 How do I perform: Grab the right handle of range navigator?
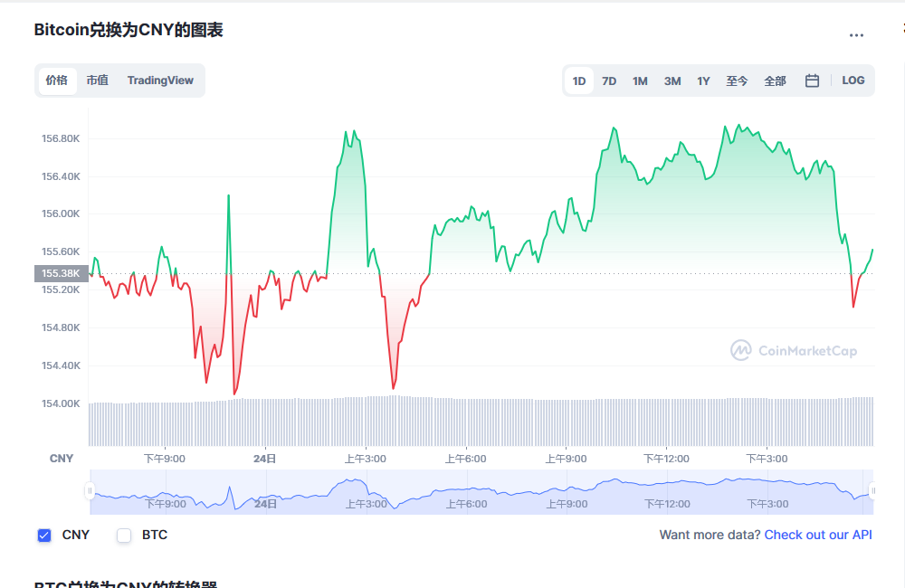tap(872, 491)
